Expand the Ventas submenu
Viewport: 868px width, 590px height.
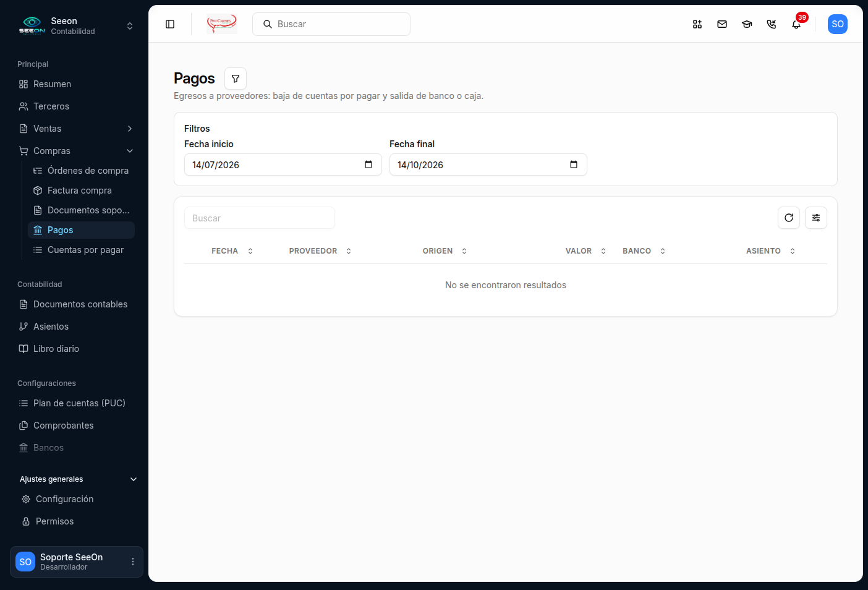(x=77, y=129)
